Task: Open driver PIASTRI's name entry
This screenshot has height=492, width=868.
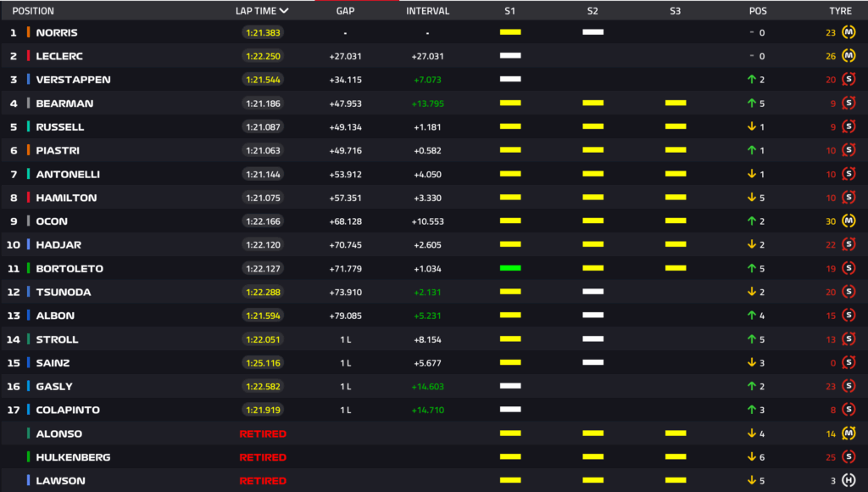Action: coord(57,150)
